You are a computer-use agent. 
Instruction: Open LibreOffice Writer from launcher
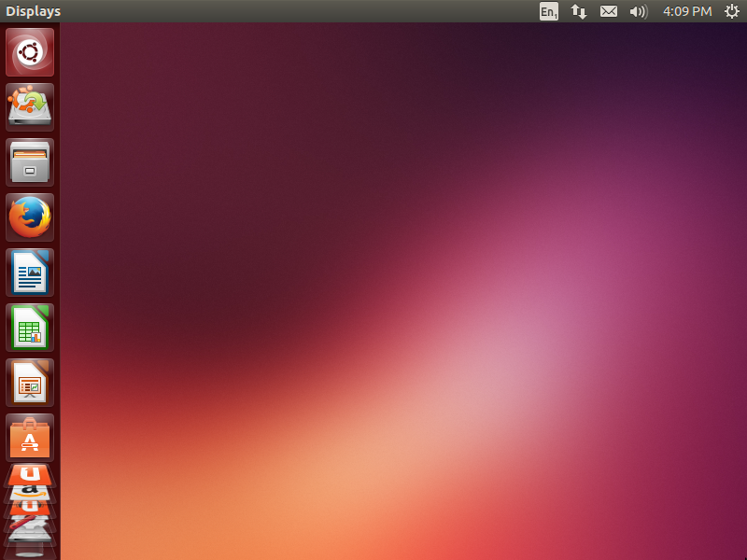point(30,272)
